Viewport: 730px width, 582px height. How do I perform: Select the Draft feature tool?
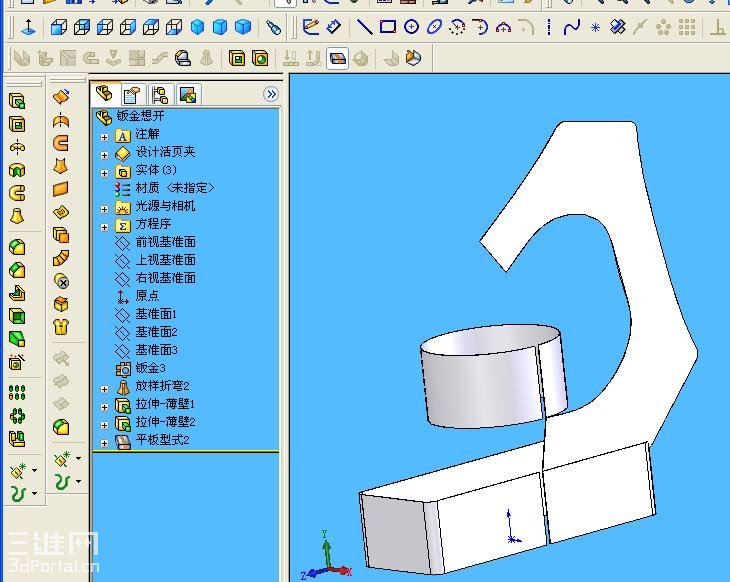pos(17,339)
